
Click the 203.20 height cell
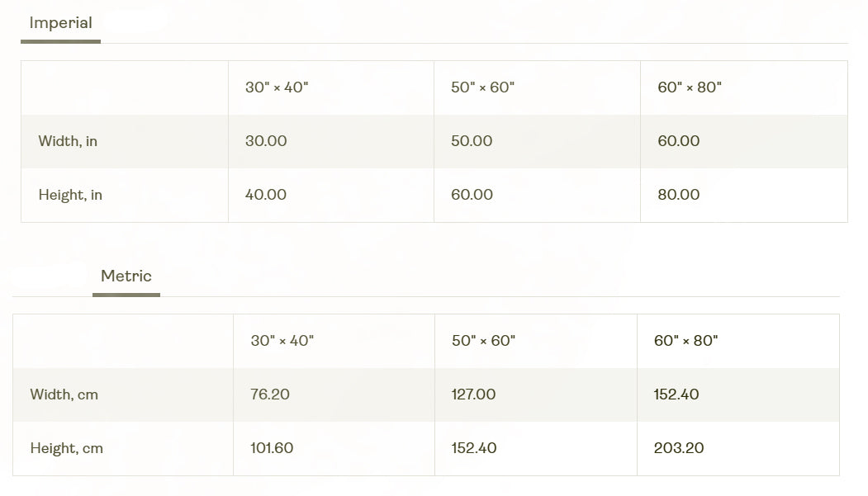click(x=679, y=448)
